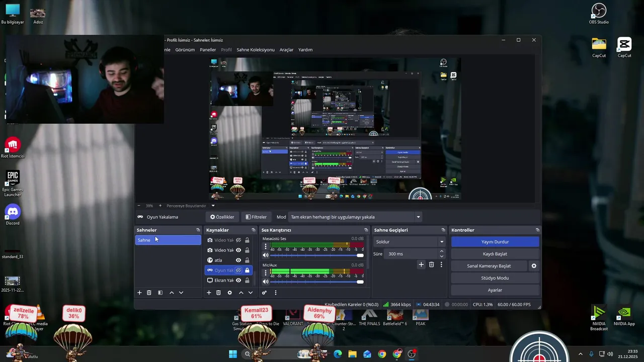Move selected source down in Kaynaklar

pos(251,293)
